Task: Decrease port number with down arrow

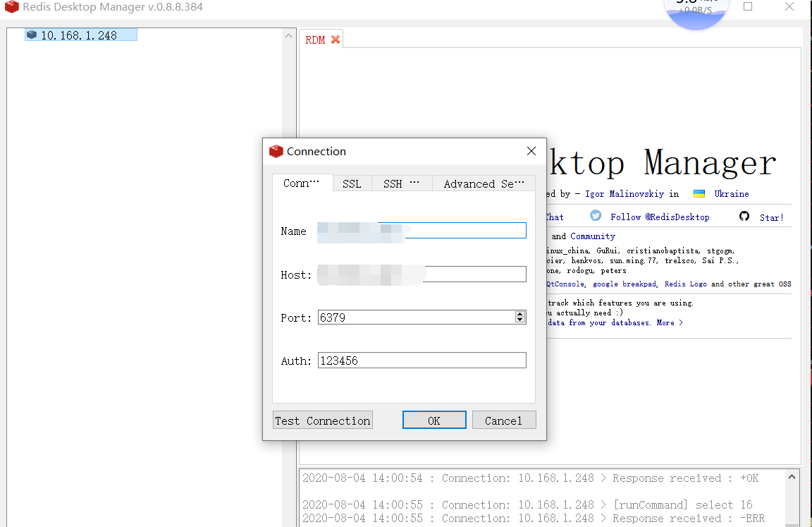Action: click(x=520, y=320)
